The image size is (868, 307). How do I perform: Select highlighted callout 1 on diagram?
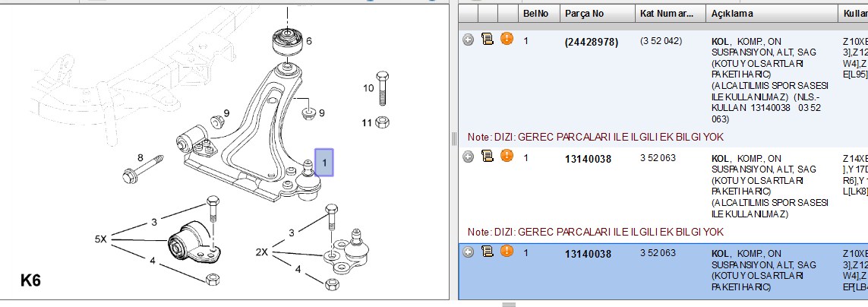[324, 163]
